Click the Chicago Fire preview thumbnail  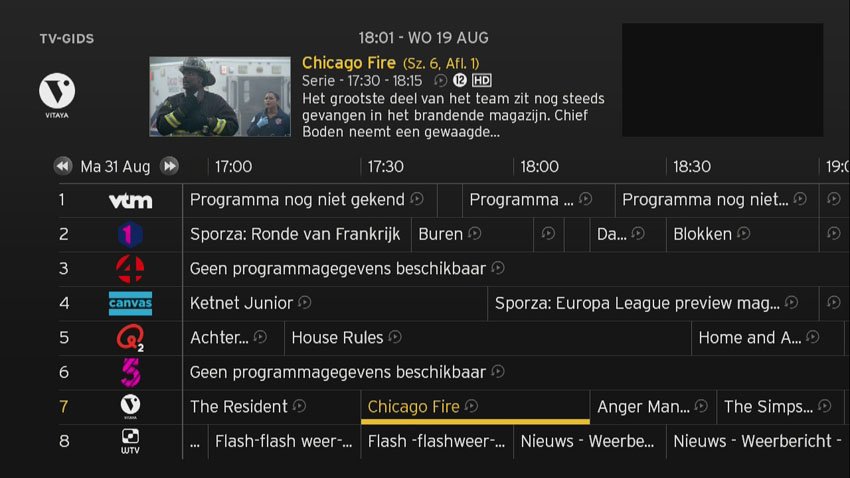point(220,96)
